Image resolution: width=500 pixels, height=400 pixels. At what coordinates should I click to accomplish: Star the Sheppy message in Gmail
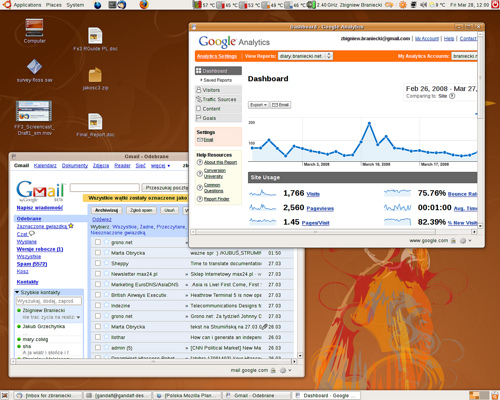pos(106,263)
